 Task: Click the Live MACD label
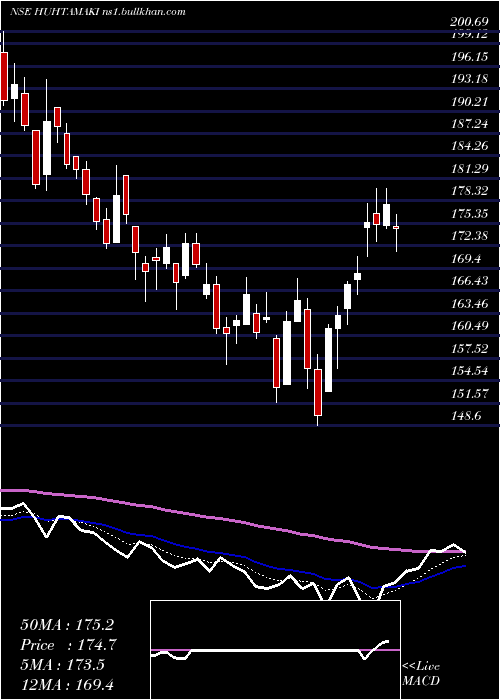[x=421, y=674]
